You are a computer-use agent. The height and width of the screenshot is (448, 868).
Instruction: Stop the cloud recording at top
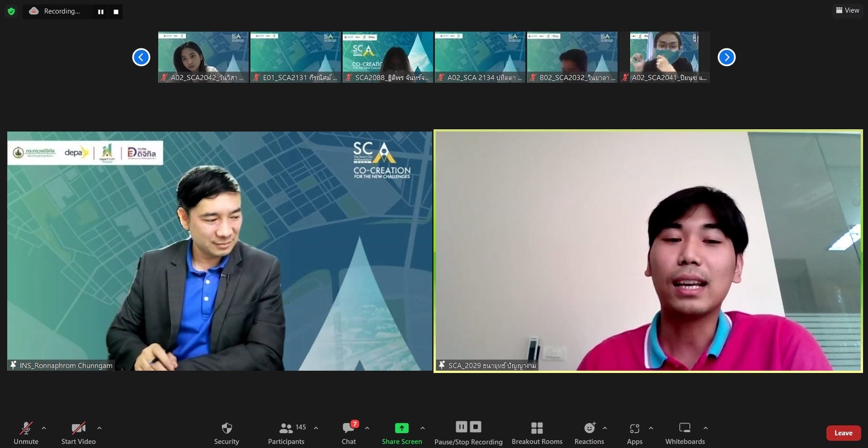[116, 12]
